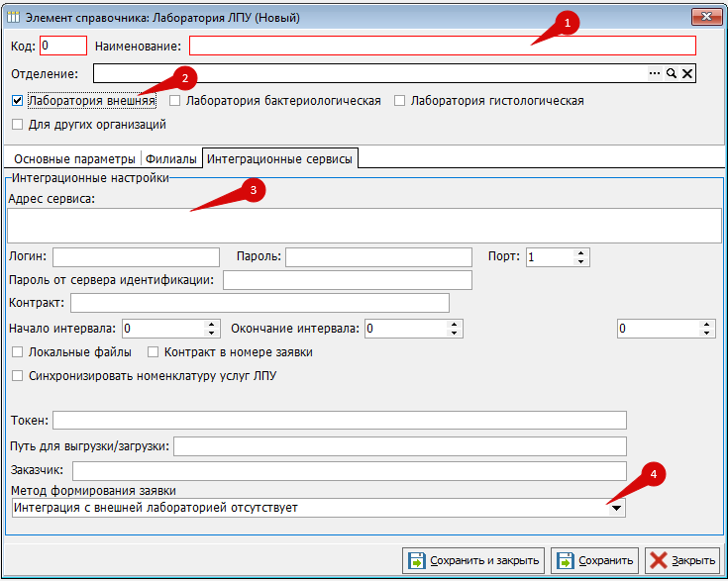The width and height of the screenshot is (728, 581).
Task: Increase Начало интервала with up arrow
Action: click(x=211, y=323)
